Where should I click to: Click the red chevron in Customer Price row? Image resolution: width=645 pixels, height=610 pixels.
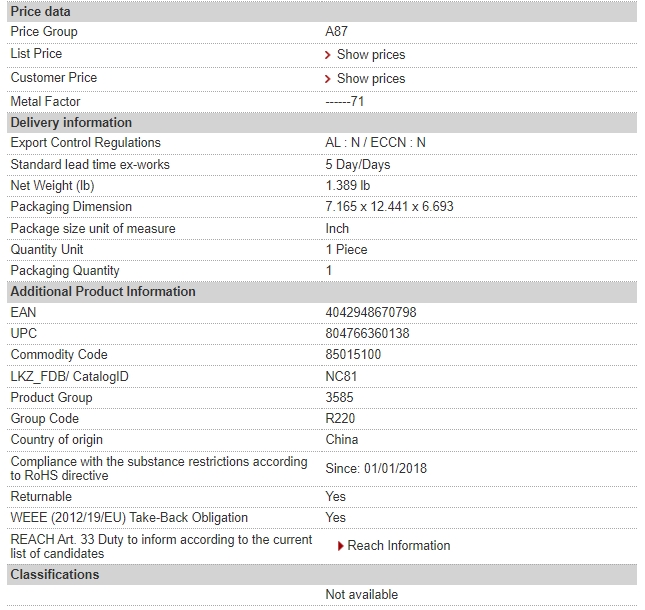327,79
